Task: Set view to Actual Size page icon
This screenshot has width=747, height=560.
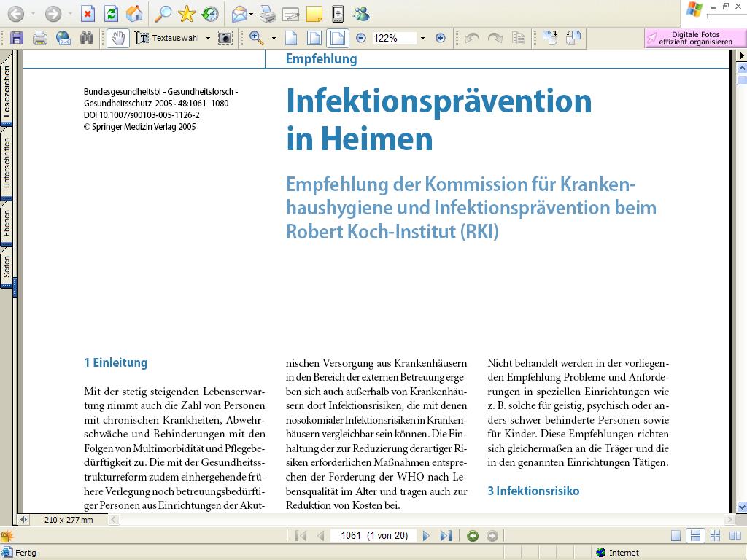Action: [290, 38]
